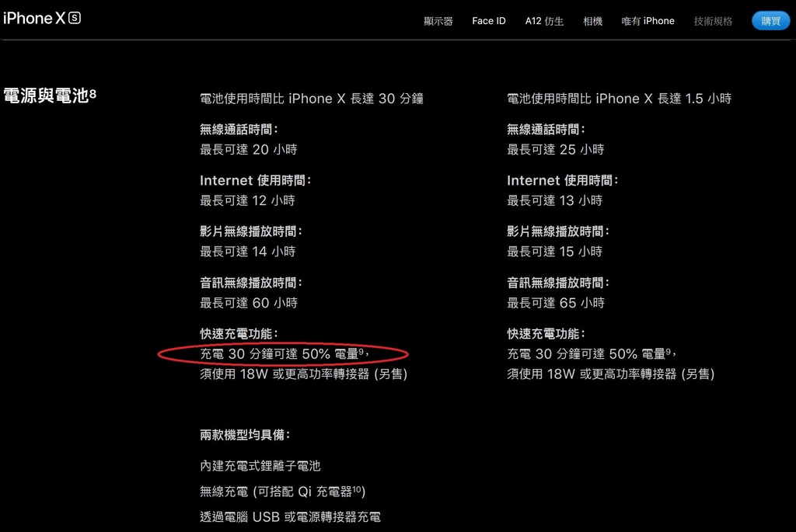Click text 電池使用時間比 iPhone X 長達 30 分鐘
The image size is (796, 532).
312,99
